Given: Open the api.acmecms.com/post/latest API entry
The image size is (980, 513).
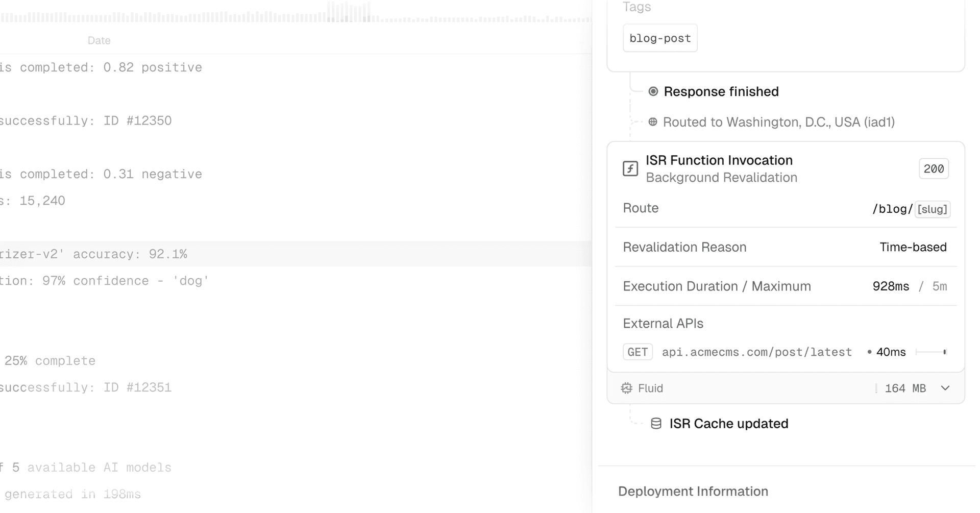Looking at the screenshot, I should click(756, 352).
